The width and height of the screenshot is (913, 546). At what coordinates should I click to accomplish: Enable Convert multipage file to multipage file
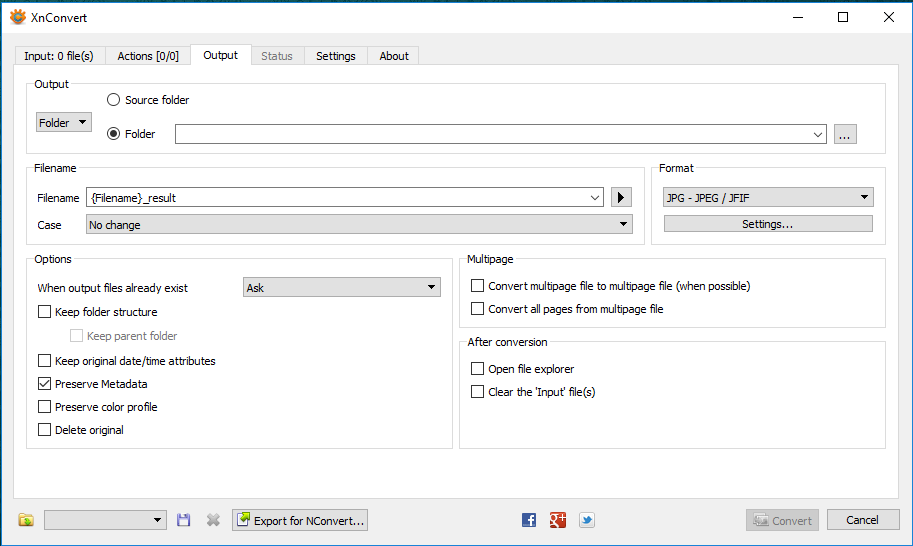pyautogui.click(x=477, y=286)
